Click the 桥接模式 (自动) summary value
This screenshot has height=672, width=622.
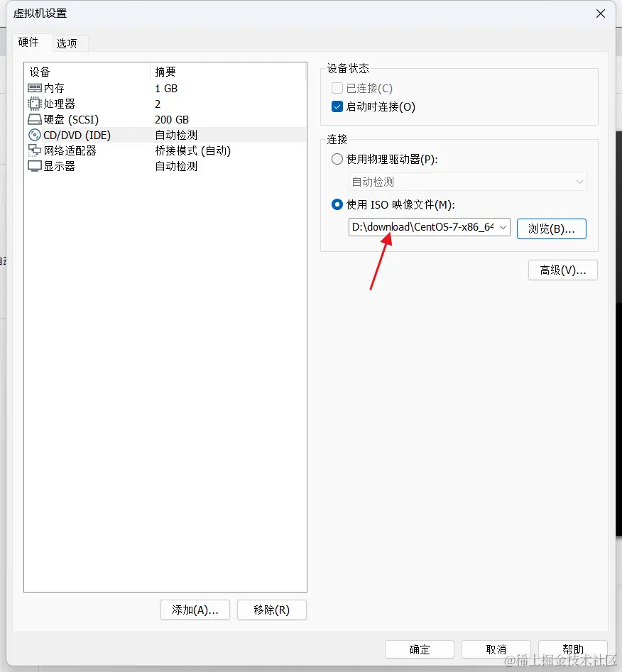(x=192, y=150)
